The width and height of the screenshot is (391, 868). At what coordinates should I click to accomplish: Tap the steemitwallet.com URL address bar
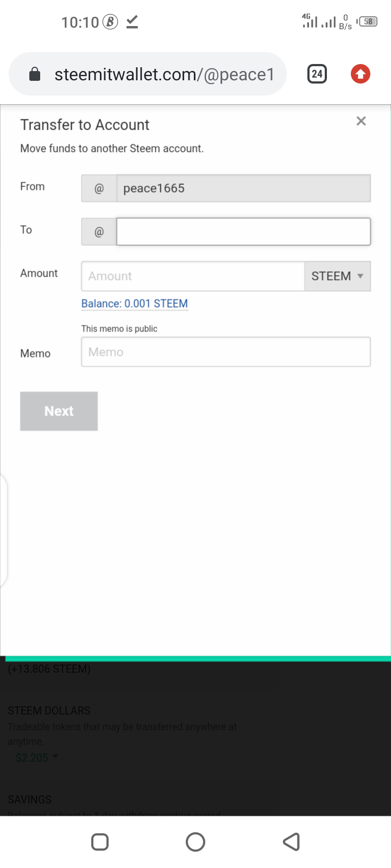click(148, 74)
